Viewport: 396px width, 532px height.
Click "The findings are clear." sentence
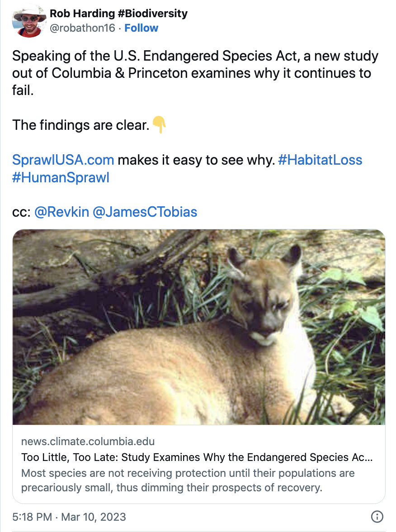pos(80,125)
